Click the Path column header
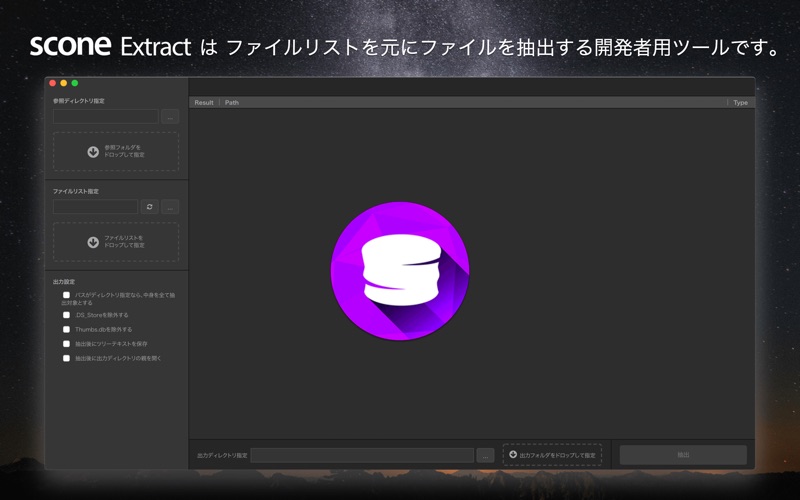Screen dimensions: 800x500 pyautogui.click(x=232, y=103)
